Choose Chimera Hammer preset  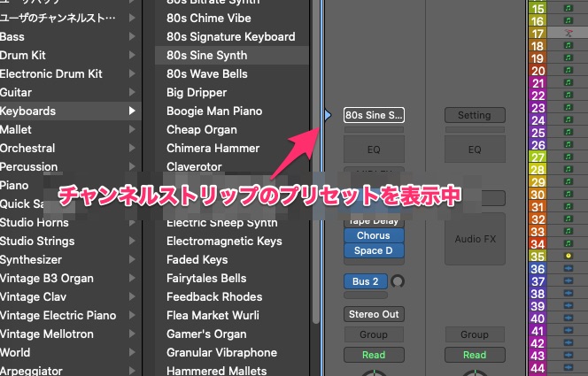232,148
